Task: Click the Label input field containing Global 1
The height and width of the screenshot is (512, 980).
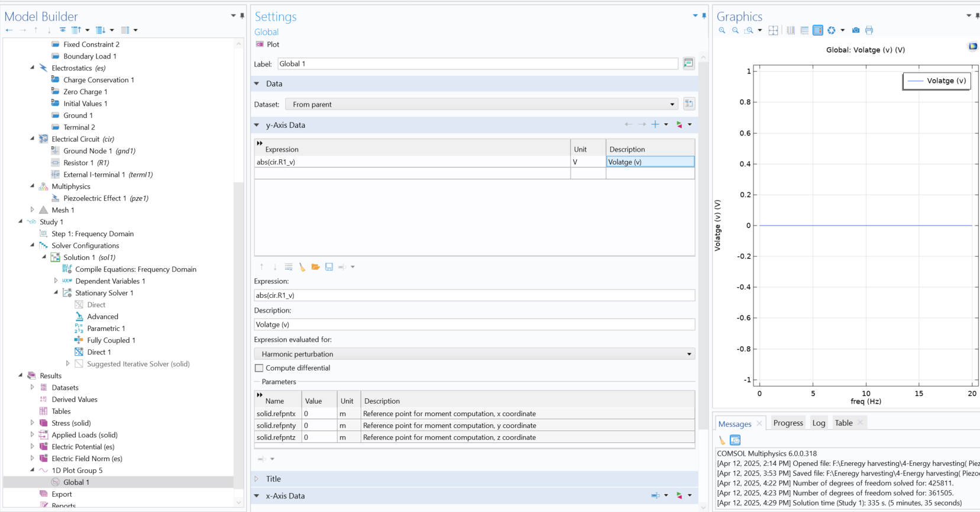Action: coord(477,64)
